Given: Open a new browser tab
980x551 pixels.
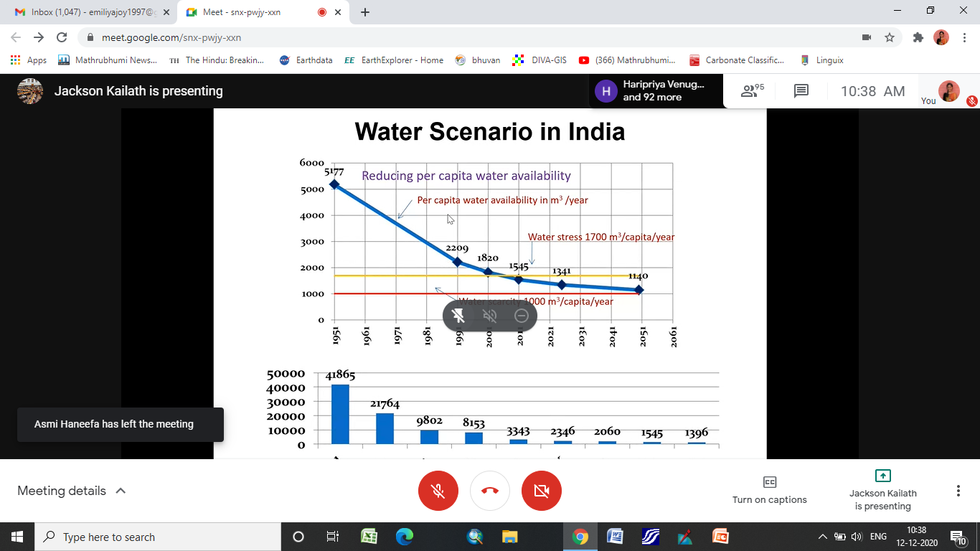Looking at the screenshot, I should click(x=365, y=12).
